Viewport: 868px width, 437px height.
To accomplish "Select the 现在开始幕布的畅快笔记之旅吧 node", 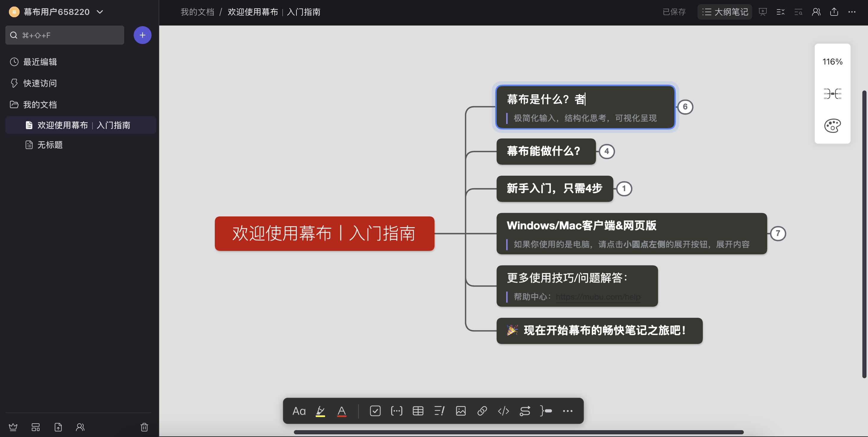I will coord(599,331).
